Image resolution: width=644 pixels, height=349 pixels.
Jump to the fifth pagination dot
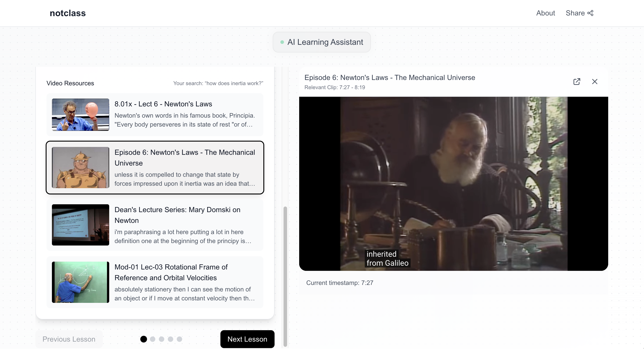pyautogui.click(x=179, y=339)
